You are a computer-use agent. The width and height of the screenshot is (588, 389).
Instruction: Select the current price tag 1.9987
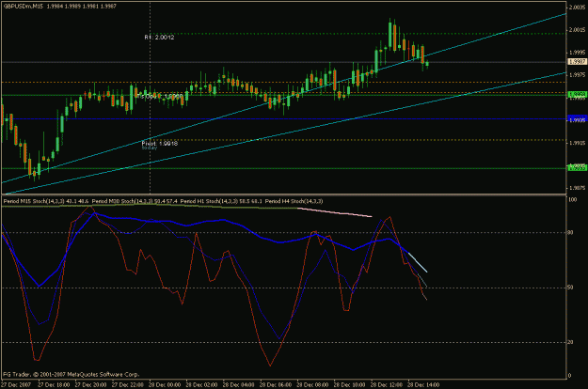578,62
